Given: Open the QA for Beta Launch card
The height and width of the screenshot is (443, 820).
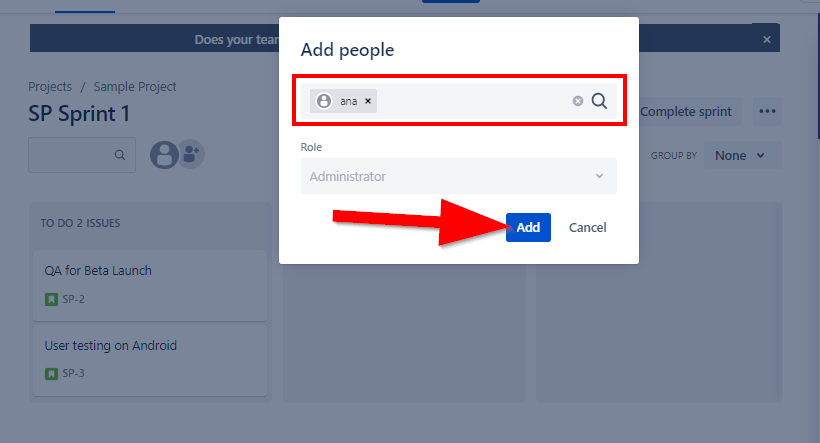Looking at the screenshot, I should pos(150,285).
